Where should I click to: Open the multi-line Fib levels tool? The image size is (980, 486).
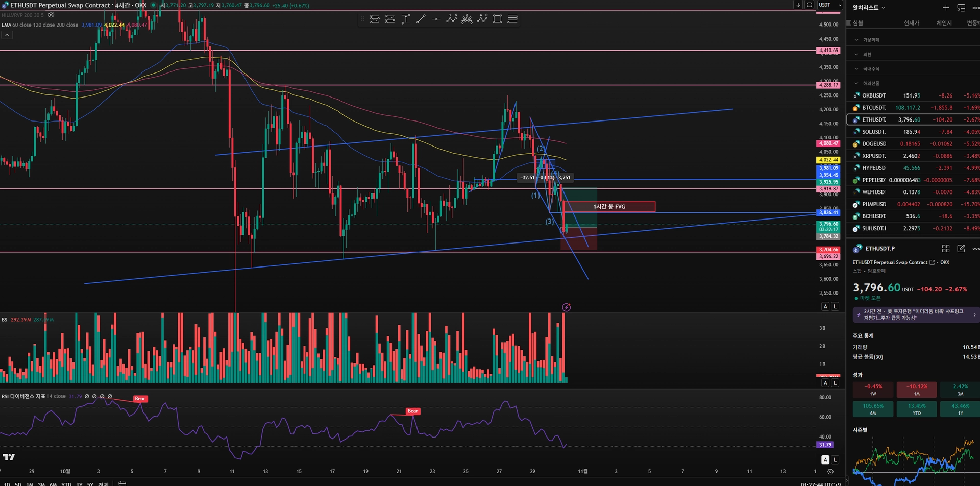tap(513, 19)
